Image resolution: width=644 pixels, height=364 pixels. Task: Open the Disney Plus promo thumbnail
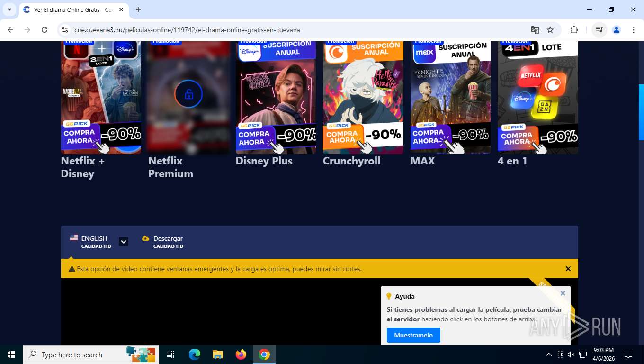pos(276,97)
